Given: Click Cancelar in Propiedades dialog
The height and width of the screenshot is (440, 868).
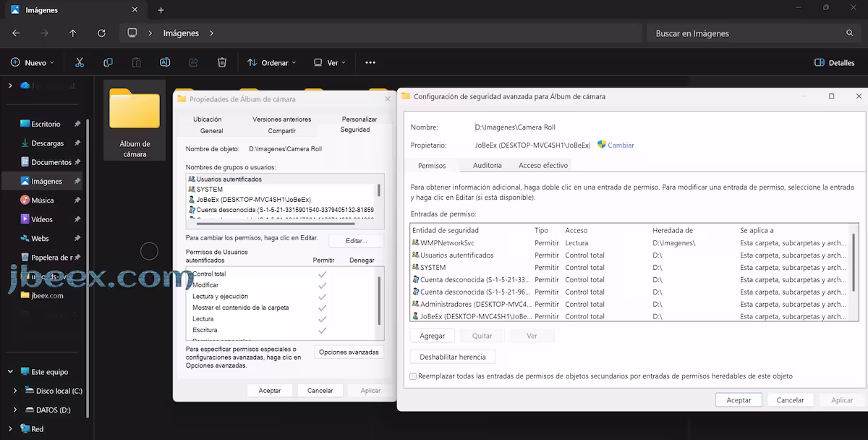Looking at the screenshot, I should coord(320,390).
